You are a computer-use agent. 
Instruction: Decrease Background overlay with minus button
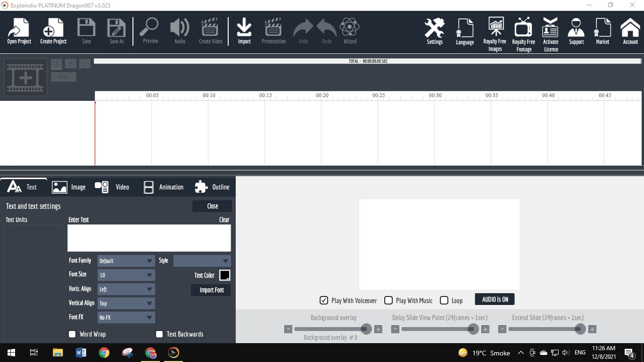click(x=288, y=329)
